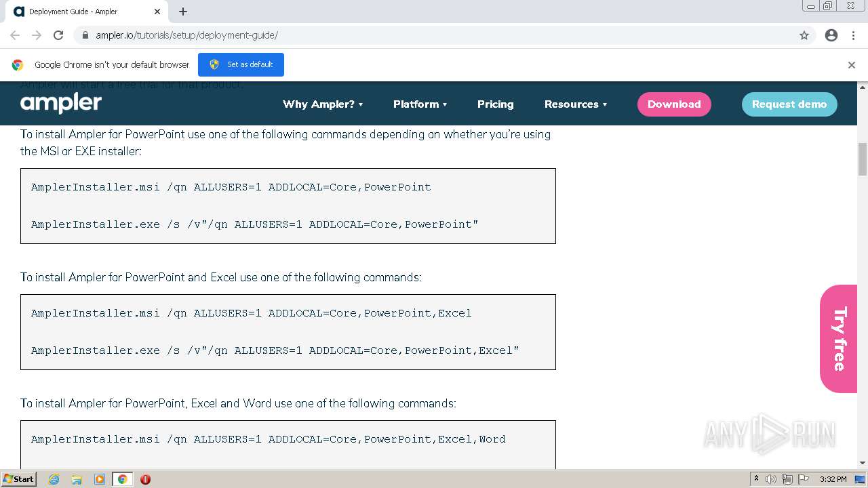
Task: Switch to Chrome in the taskbar
Action: coord(123,479)
